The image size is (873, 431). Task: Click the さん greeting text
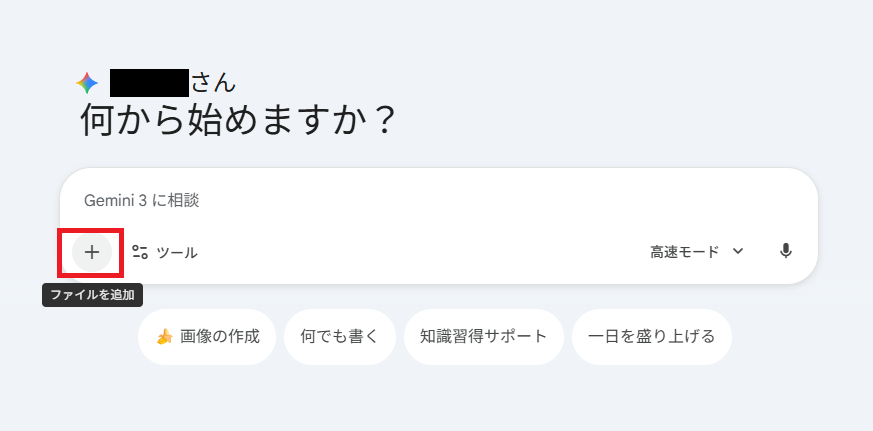pyautogui.click(x=213, y=83)
